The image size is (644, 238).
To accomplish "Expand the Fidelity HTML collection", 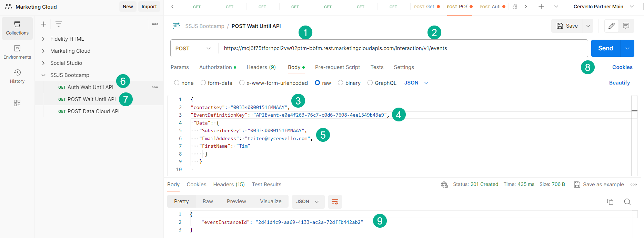I will click(43, 39).
